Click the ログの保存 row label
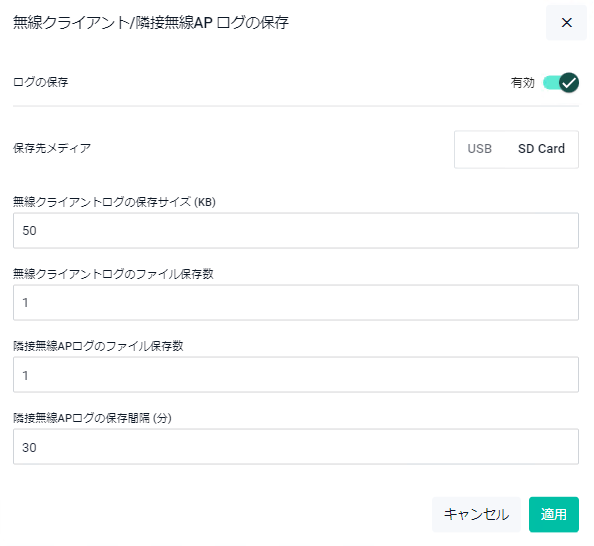This screenshot has height=546, width=594. [x=41, y=82]
